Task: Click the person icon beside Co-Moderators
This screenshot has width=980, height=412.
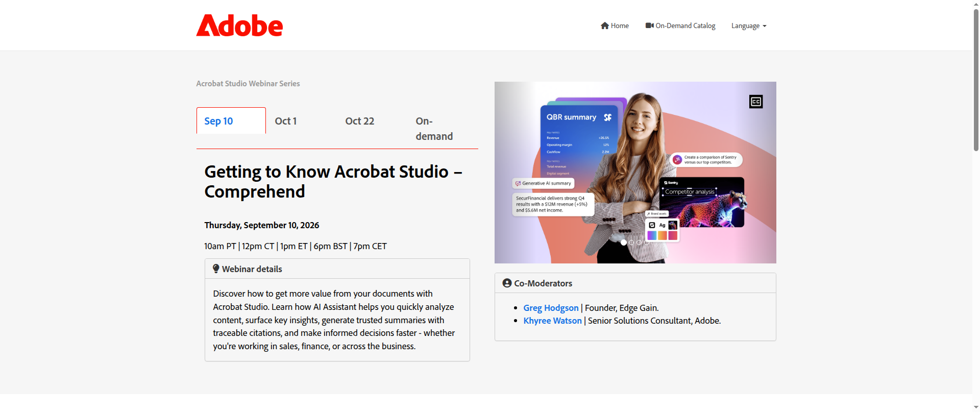Action: click(507, 283)
